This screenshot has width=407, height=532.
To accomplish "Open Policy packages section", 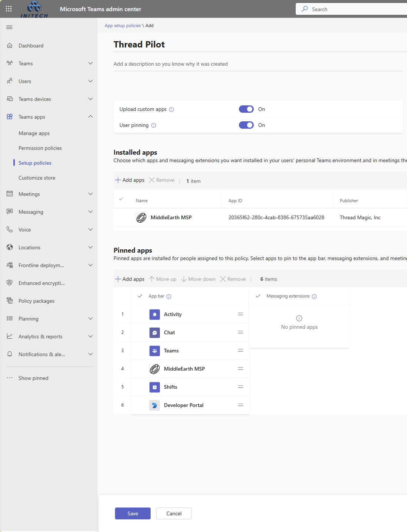I will pyautogui.click(x=36, y=301).
